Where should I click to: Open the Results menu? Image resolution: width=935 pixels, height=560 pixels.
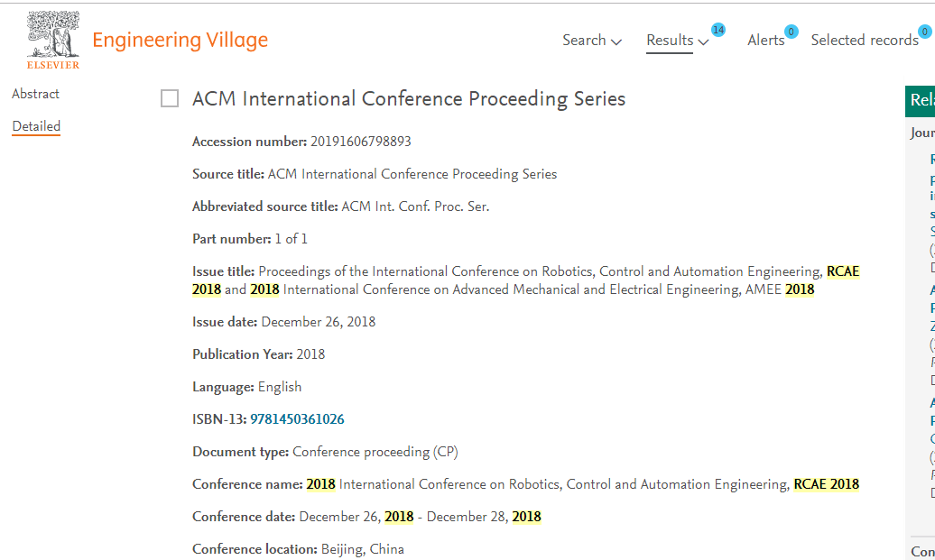(x=670, y=40)
